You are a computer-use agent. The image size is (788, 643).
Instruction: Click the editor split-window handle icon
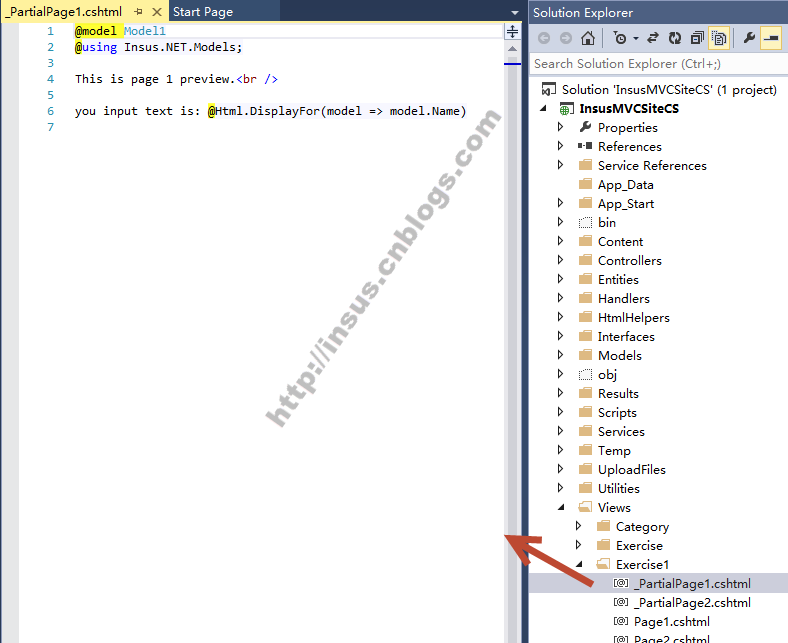tap(512, 32)
